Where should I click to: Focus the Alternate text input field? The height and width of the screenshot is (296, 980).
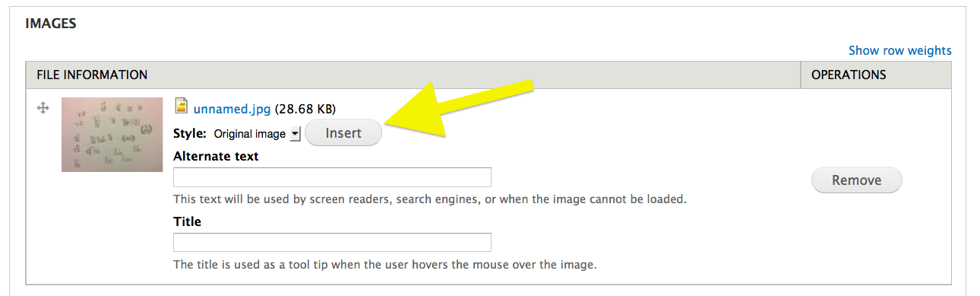(x=332, y=177)
